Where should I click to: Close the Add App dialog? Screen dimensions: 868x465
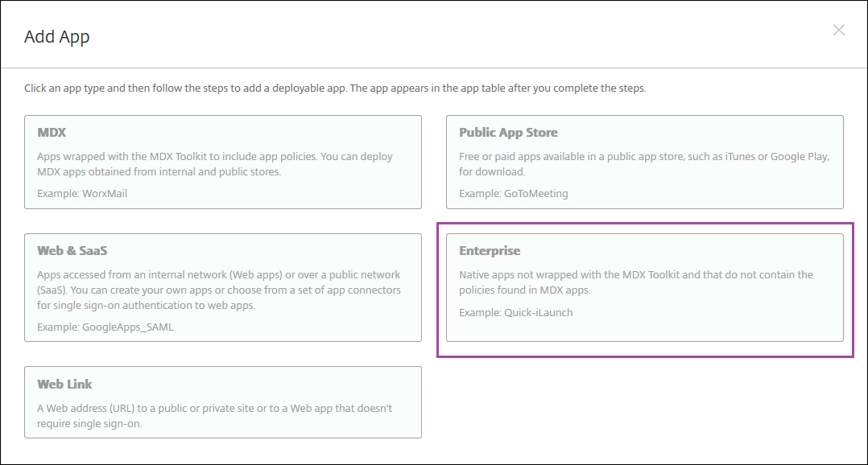pyautogui.click(x=838, y=31)
